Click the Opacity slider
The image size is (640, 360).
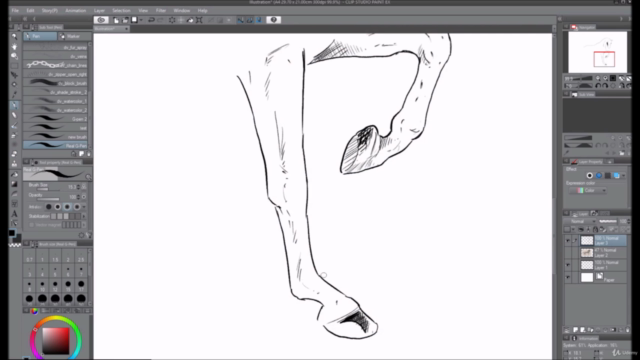(48, 199)
